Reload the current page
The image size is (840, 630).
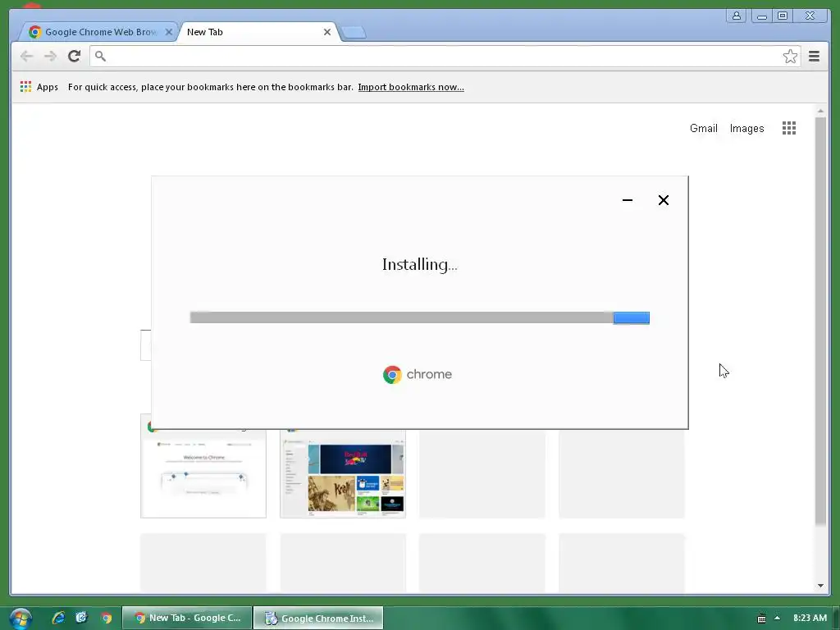point(75,56)
